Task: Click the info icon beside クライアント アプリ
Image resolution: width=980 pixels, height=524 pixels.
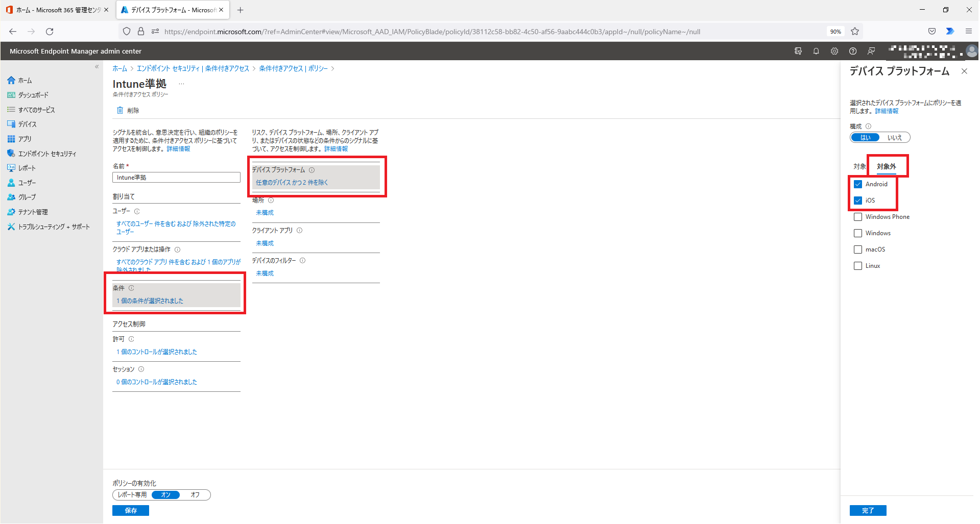Action: 299,231
